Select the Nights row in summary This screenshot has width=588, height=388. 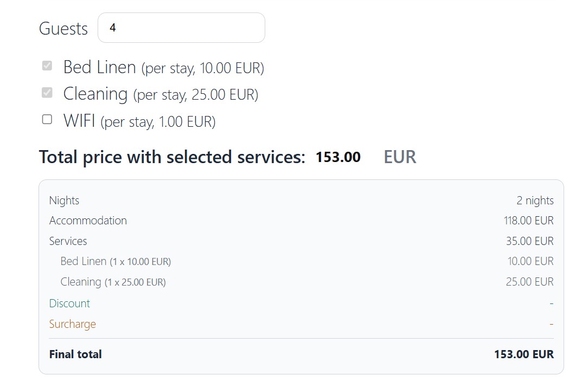pos(298,200)
